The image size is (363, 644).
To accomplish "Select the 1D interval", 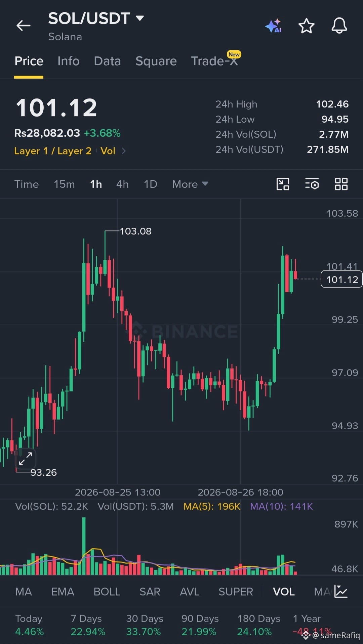I will [151, 184].
